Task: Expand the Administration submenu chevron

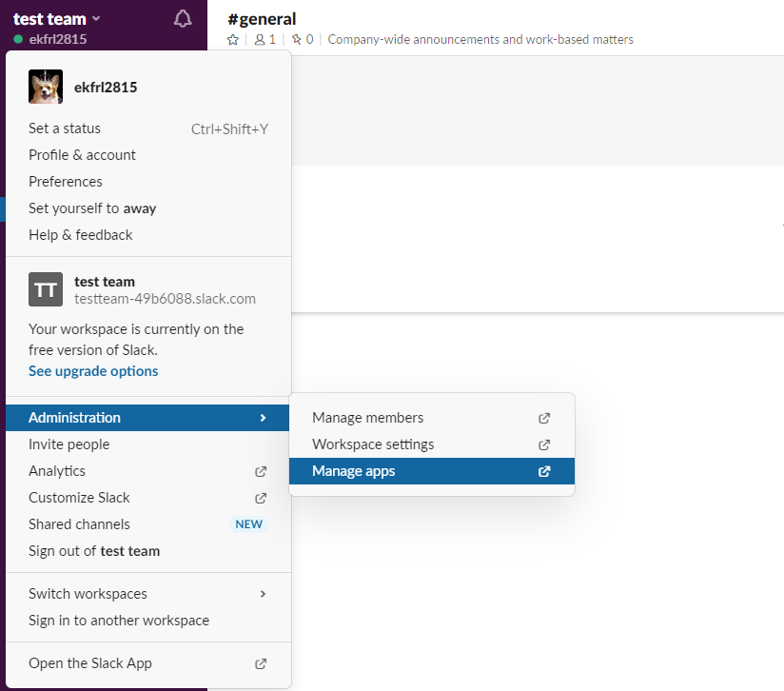Action: click(x=263, y=418)
